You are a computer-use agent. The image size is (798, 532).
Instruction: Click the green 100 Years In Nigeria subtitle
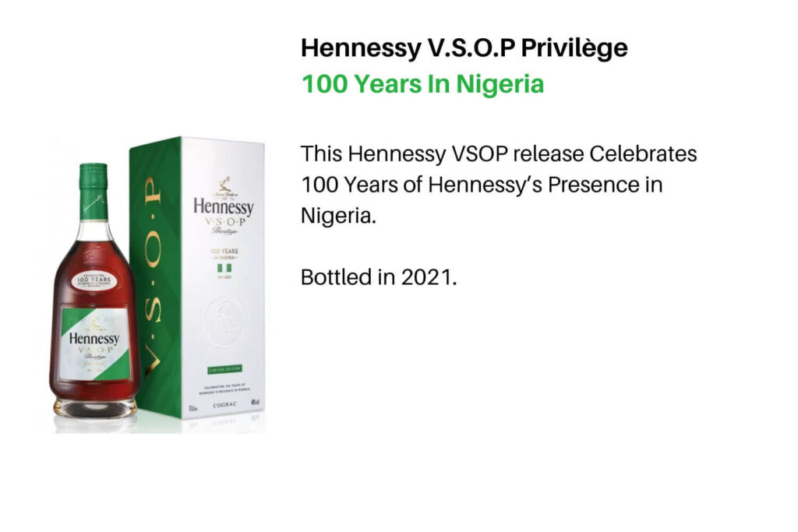tap(422, 84)
